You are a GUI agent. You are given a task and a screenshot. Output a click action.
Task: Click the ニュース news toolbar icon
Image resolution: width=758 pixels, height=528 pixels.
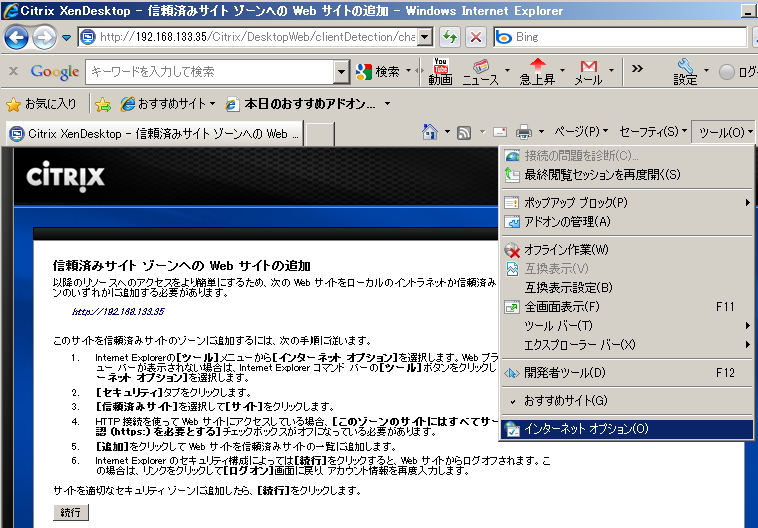tap(480, 72)
